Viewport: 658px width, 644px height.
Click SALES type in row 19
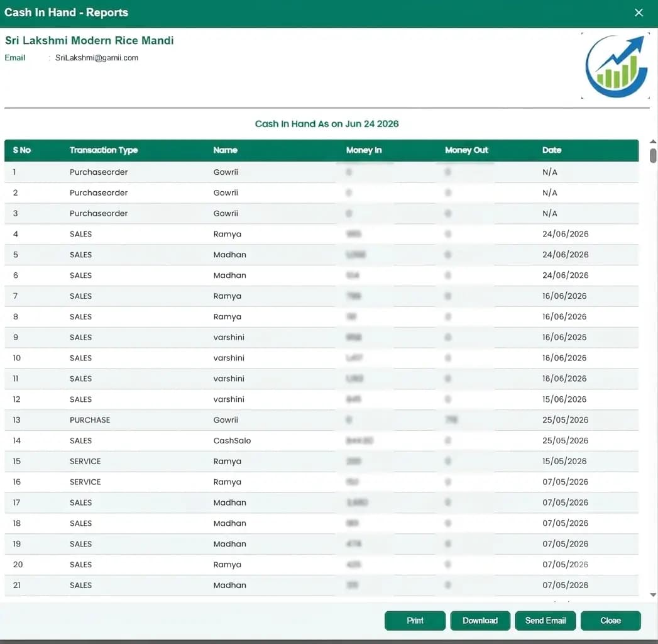coord(80,543)
